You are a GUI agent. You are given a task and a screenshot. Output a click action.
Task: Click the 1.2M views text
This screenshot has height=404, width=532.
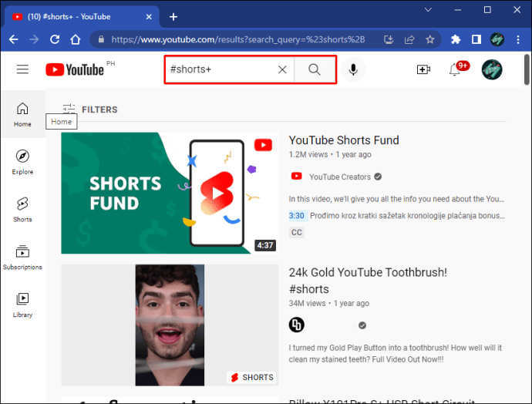tap(308, 155)
